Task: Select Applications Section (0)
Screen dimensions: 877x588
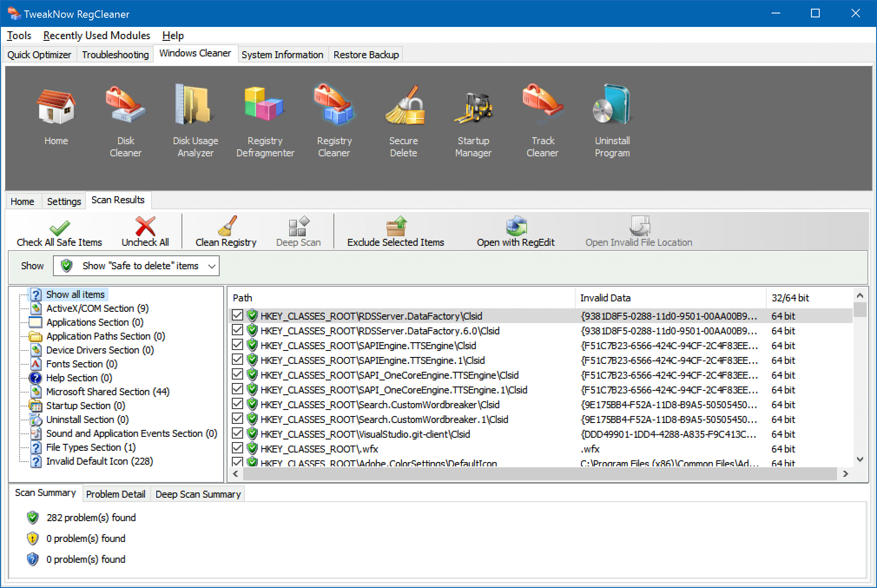Action: pyautogui.click(x=95, y=322)
